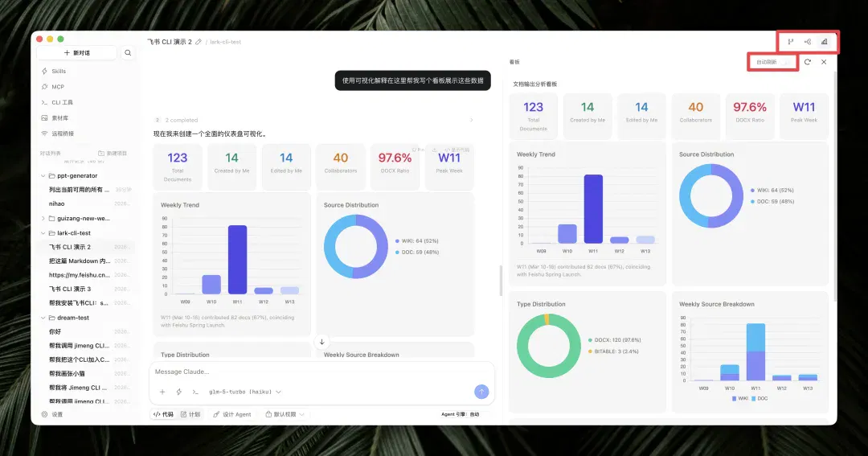This screenshot has width=868, height=456.
Task: Edit the conversation title with pencil icon
Action: pos(199,42)
